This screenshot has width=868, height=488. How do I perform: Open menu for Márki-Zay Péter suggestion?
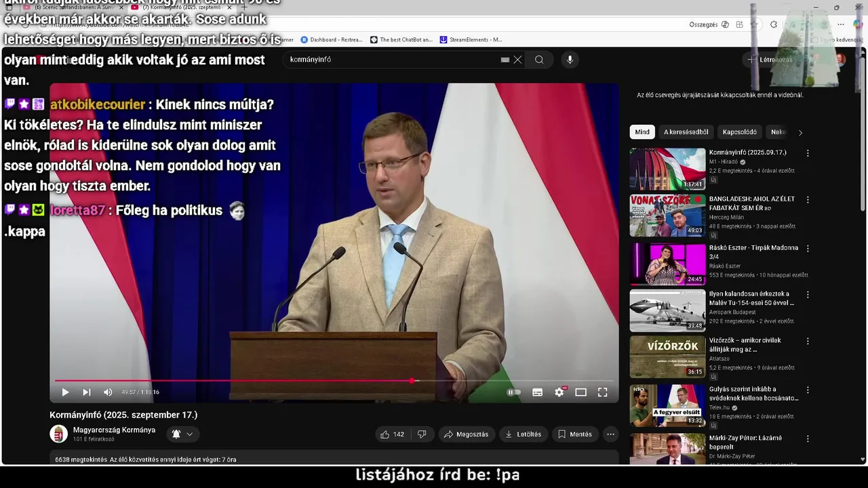point(807,439)
